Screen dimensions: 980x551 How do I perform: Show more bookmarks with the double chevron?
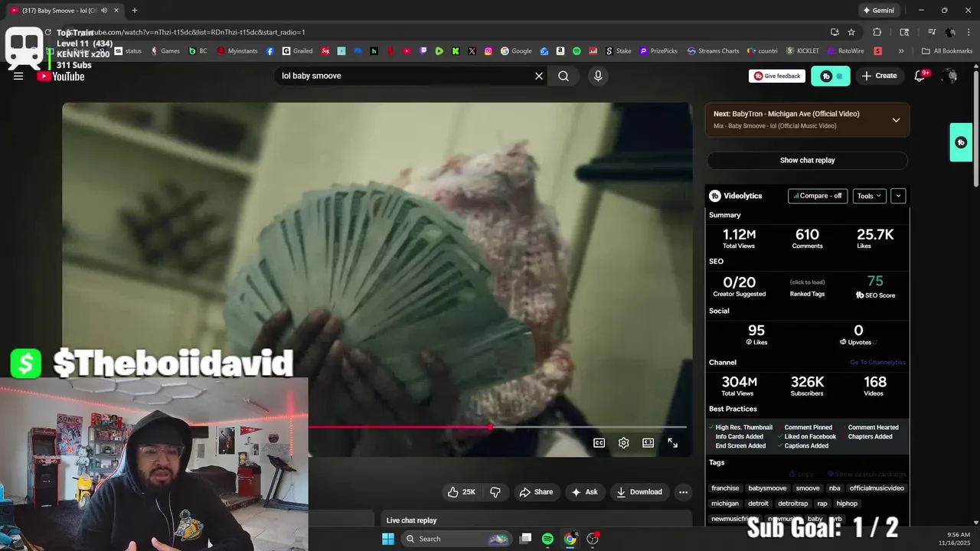click(901, 51)
